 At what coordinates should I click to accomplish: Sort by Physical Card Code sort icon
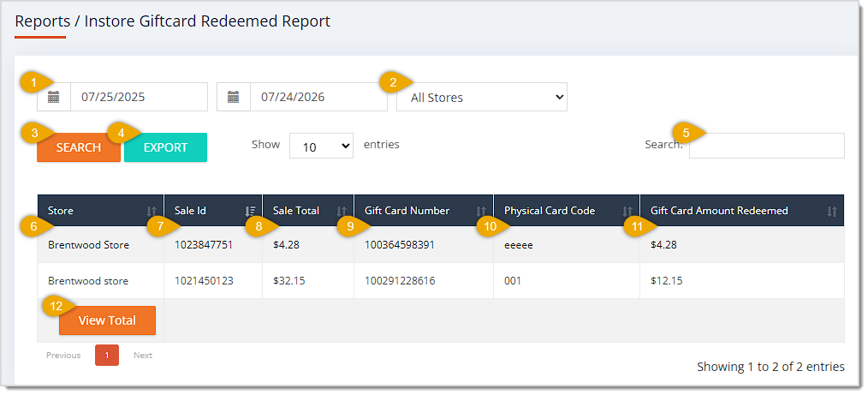click(x=627, y=211)
